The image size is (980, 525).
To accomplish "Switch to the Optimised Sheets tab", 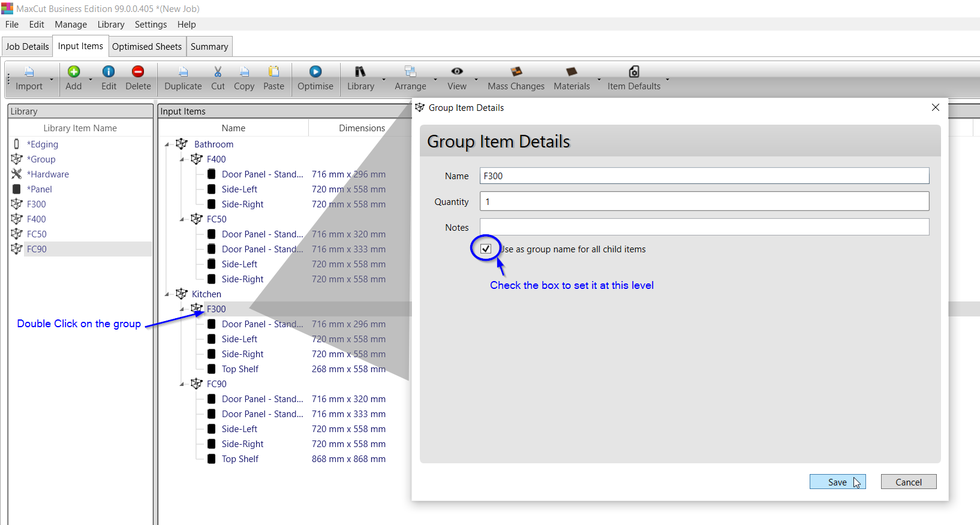I will click(x=147, y=47).
